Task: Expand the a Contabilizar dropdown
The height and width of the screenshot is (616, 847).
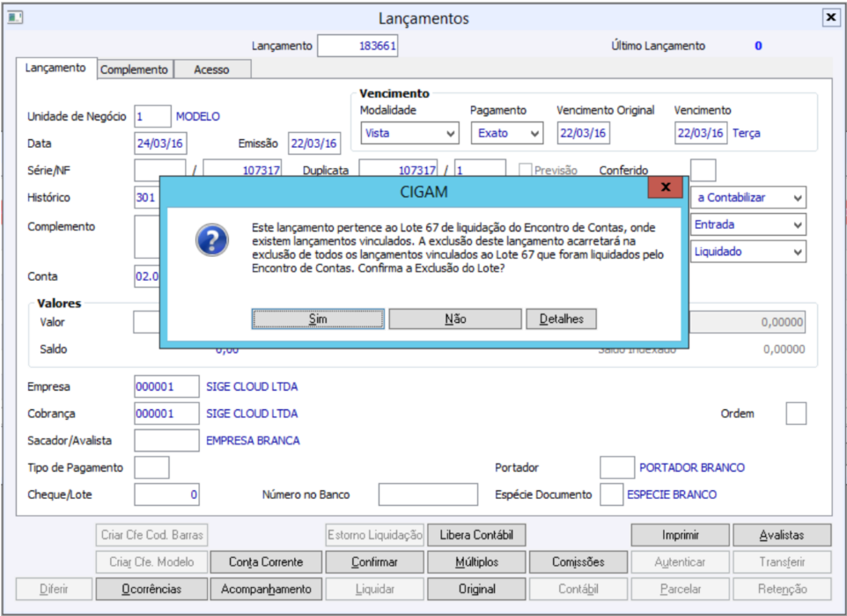Action: pyautogui.click(x=748, y=198)
